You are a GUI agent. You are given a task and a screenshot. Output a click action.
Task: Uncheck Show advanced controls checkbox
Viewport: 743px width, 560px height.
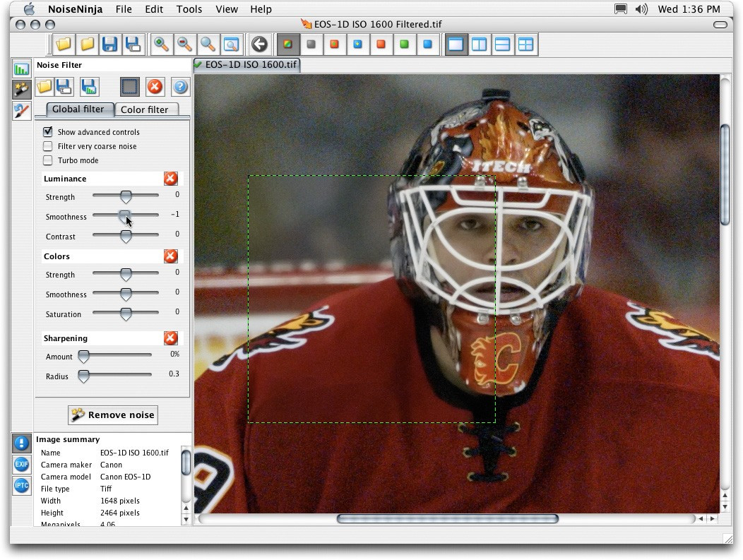pyautogui.click(x=48, y=132)
